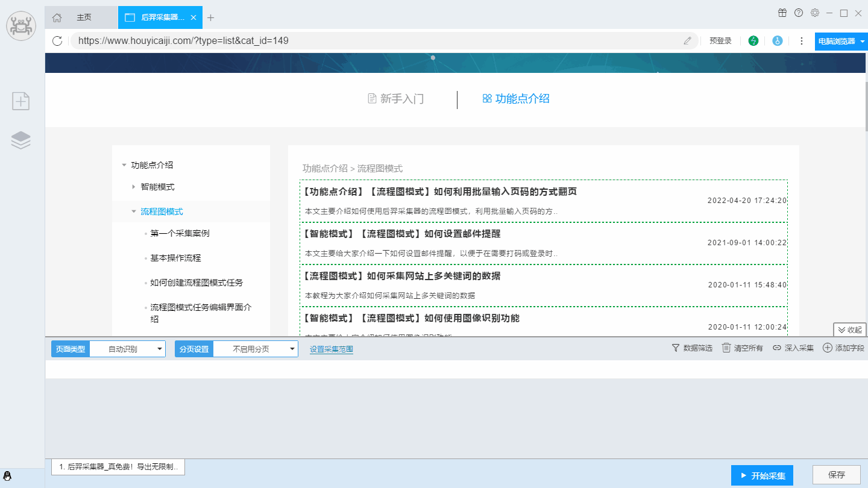Select the bottom task tab 后羿采集器_真免费
868x488 pixels.
click(118, 467)
